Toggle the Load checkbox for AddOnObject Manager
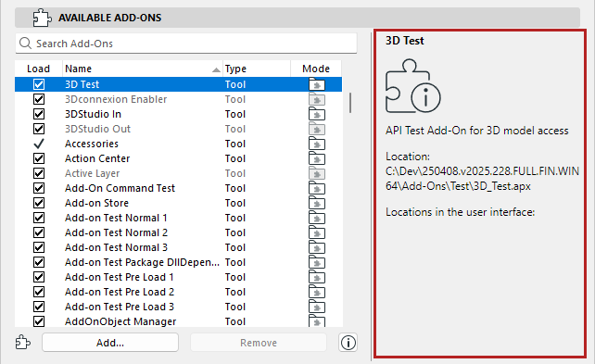The image size is (595, 364). tap(39, 321)
